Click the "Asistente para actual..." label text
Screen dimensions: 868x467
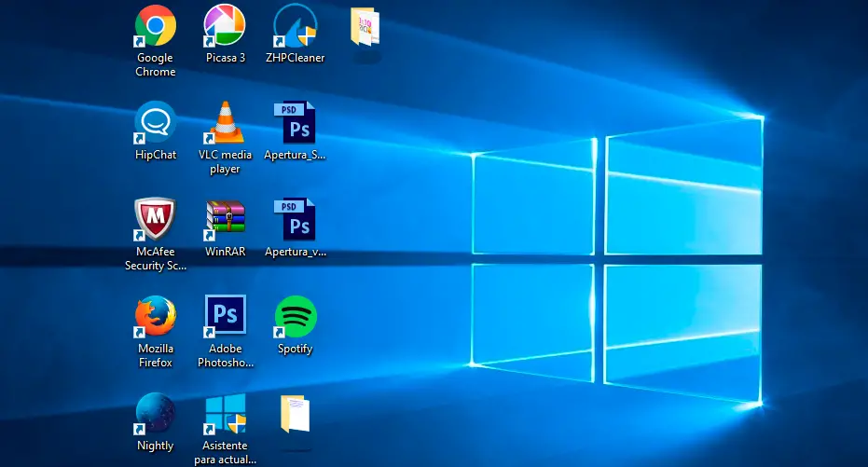pyautogui.click(x=225, y=453)
